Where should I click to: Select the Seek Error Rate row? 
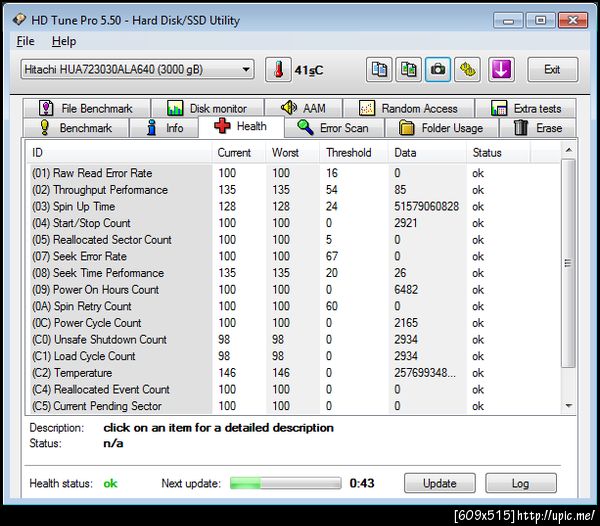pos(294,256)
